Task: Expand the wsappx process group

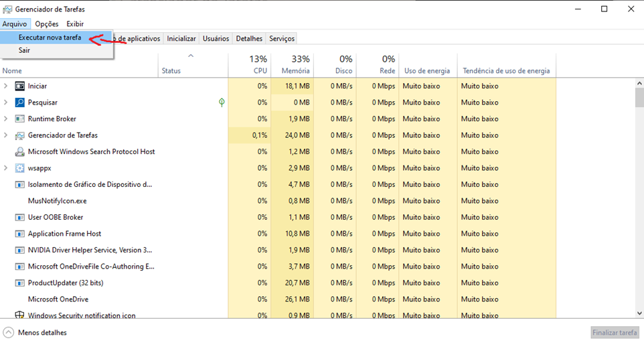Action: click(x=6, y=168)
